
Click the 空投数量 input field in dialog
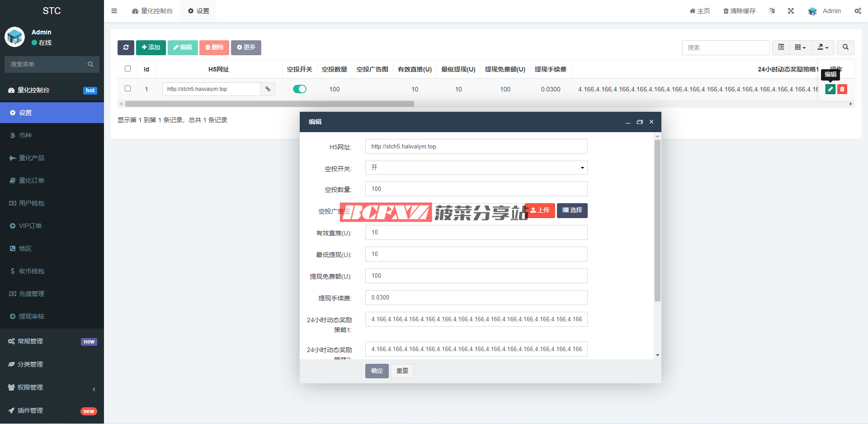(x=476, y=189)
